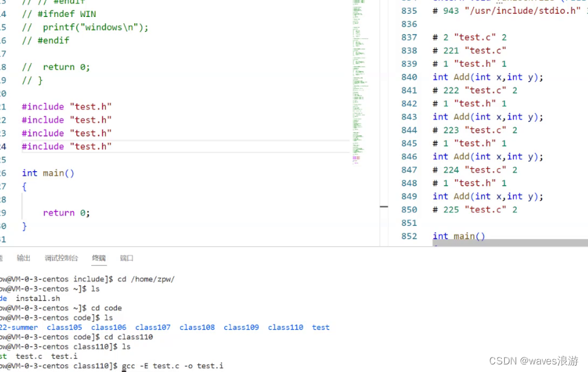The height and width of the screenshot is (372, 588).
Task: Show the 端口 panel tab
Action: tap(127, 258)
